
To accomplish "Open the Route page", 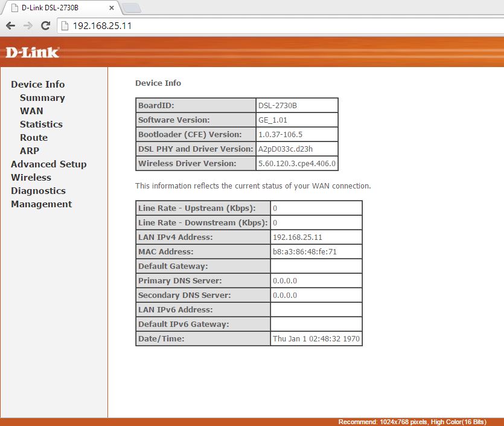I will [34, 137].
